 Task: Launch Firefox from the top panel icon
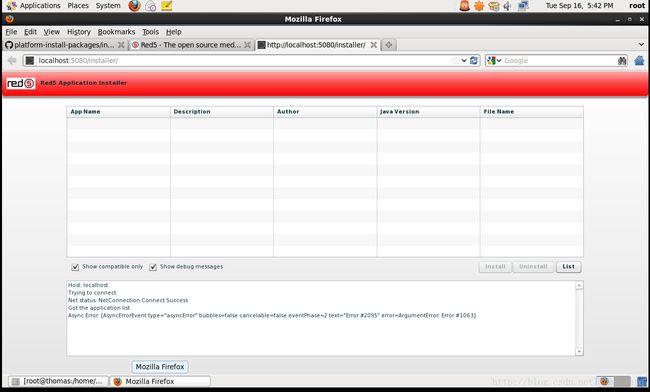click(x=134, y=6)
